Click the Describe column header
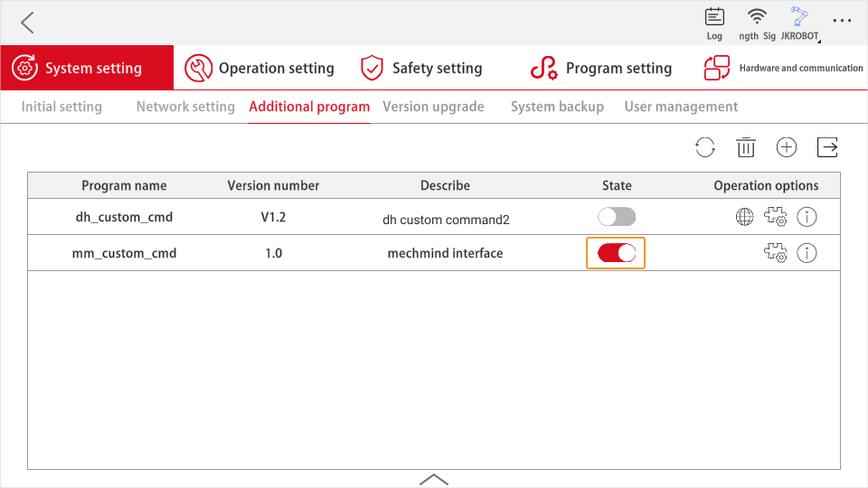The width and height of the screenshot is (868, 488). (445, 185)
